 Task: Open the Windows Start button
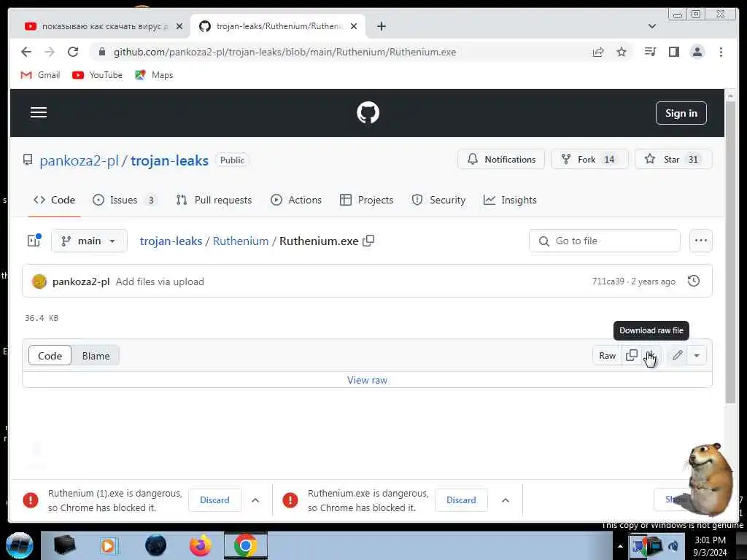click(x=19, y=545)
